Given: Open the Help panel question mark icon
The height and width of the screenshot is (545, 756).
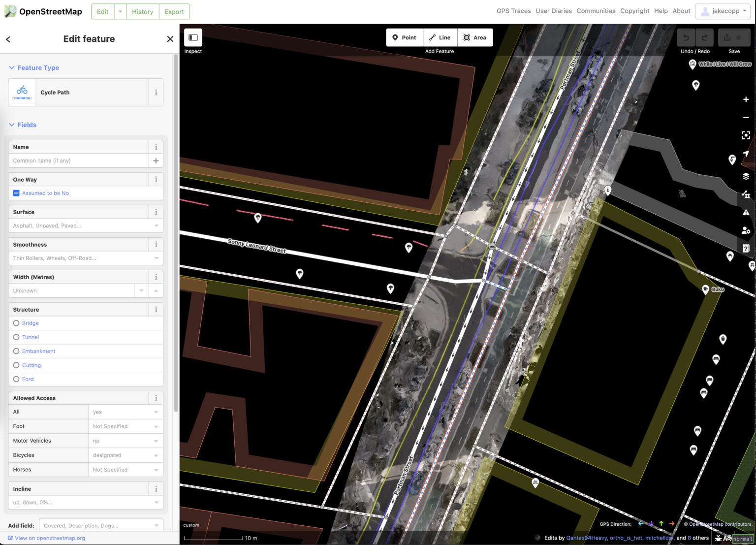Looking at the screenshot, I should [745, 248].
